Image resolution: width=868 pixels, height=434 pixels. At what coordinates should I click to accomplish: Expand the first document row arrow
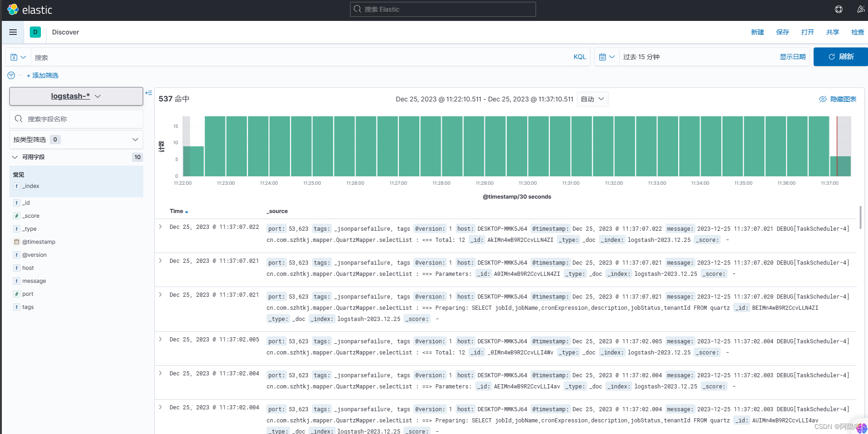click(160, 227)
